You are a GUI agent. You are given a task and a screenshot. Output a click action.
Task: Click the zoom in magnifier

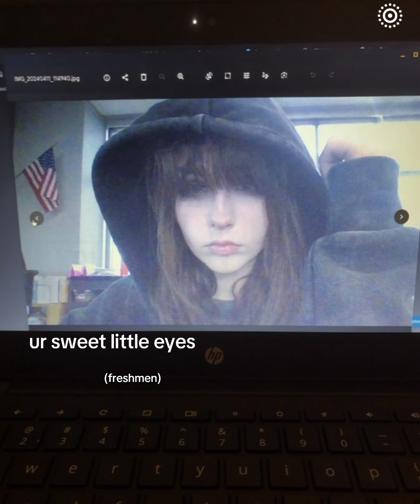click(181, 76)
